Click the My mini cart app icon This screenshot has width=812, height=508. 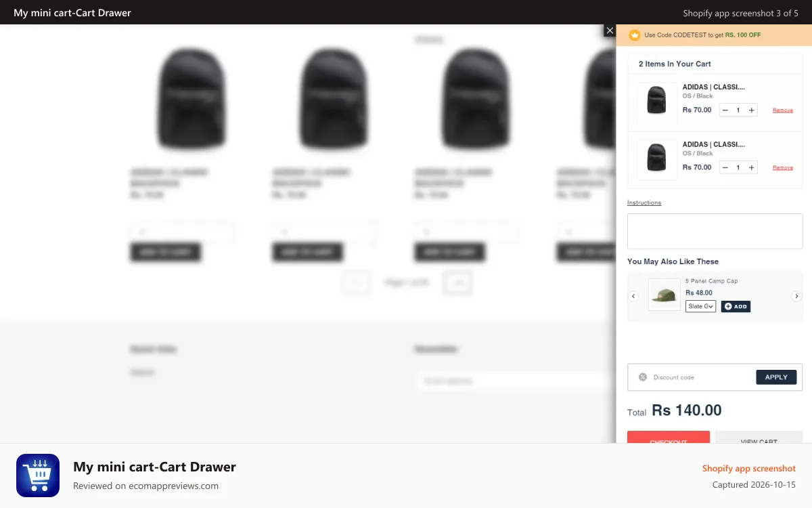click(x=38, y=475)
